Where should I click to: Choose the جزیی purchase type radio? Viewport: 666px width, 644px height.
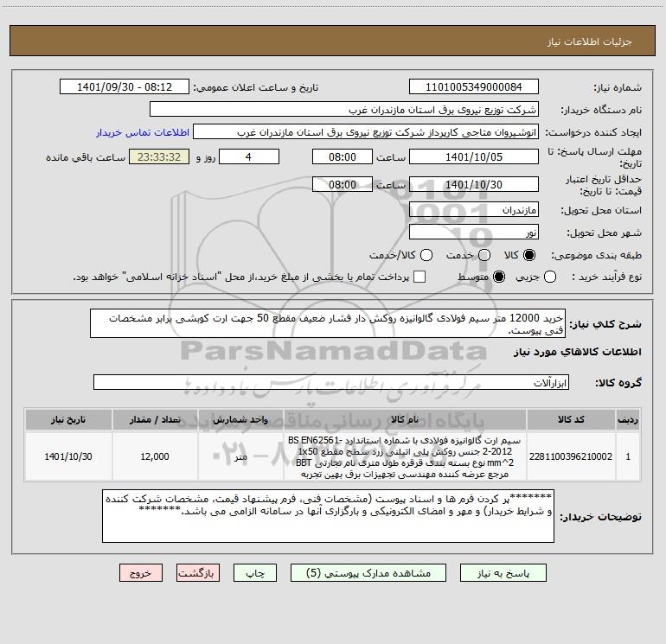(549, 277)
